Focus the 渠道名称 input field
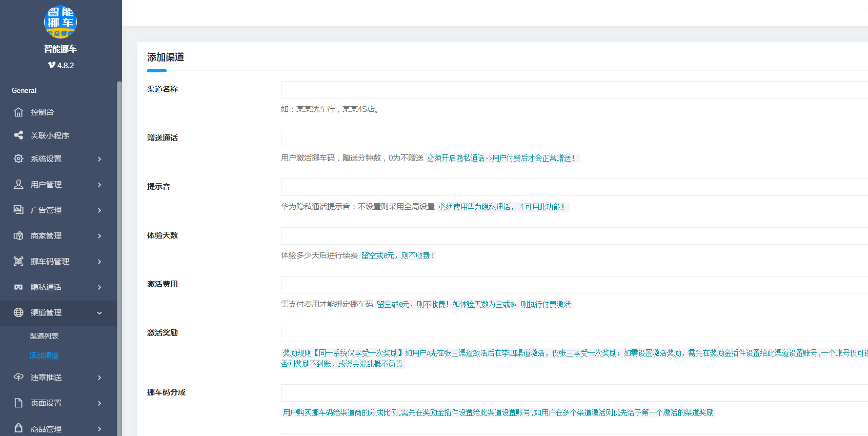868x436 pixels. pyautogui.click(x=574, y=90)
